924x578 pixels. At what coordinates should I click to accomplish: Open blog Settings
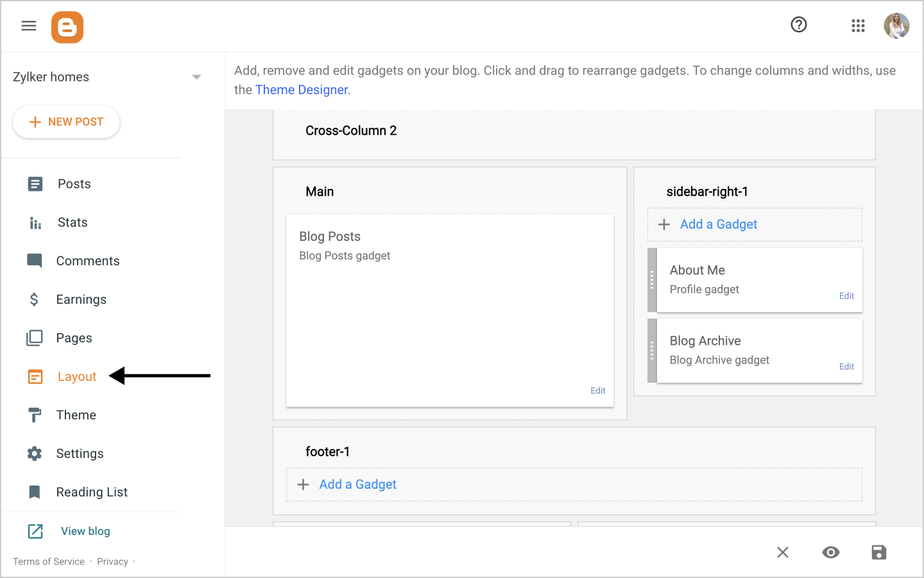click(80, 454)
